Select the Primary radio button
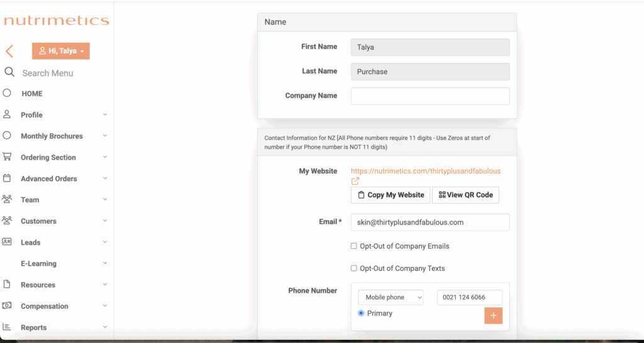644x343 pixels. click(361, 313)
